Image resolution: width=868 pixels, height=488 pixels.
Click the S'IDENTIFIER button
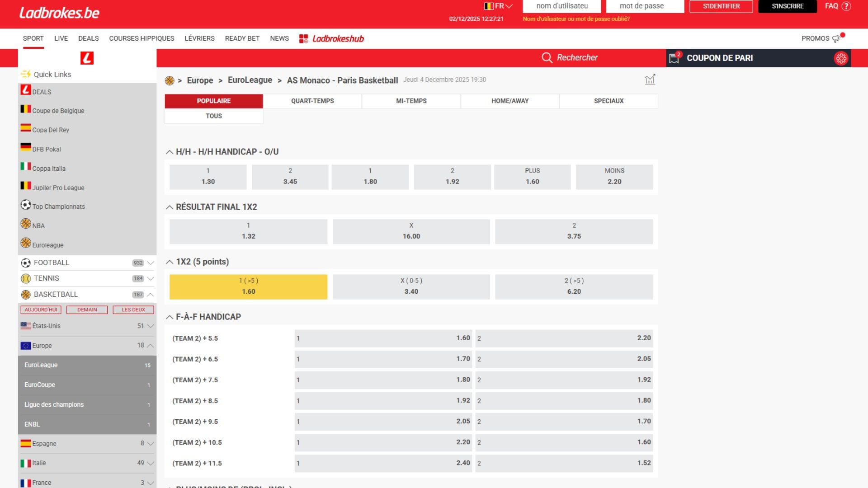[x=721, y=6]
